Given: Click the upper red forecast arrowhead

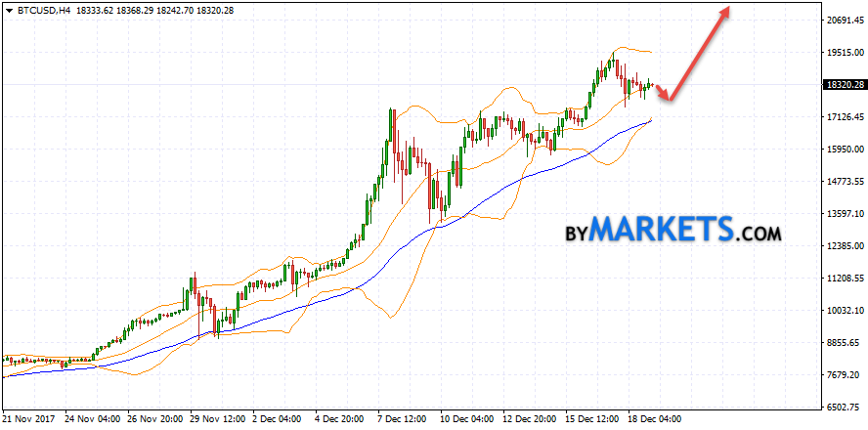Looking at the screenshot, I should 726,10.
